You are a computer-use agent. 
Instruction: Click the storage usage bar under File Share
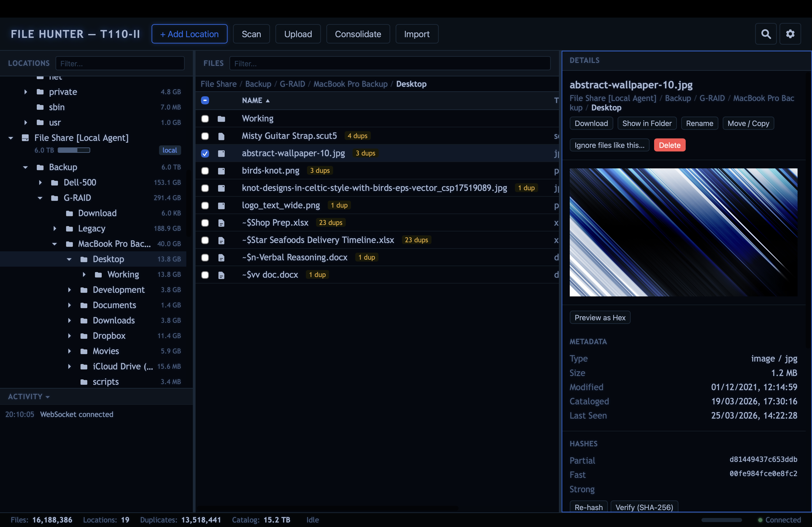pyautogui.click(x=74, y=150)
